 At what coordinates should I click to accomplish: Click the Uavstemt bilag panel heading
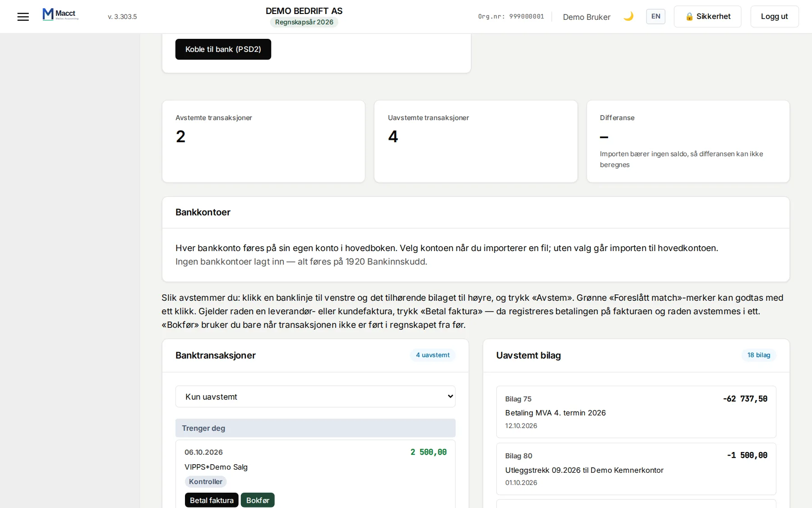pos(528,355)
